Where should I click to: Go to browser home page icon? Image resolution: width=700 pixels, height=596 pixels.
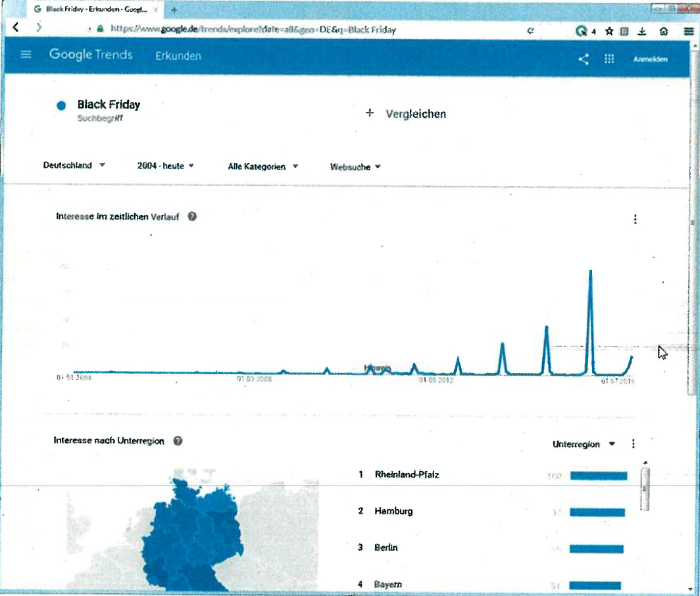663,32
